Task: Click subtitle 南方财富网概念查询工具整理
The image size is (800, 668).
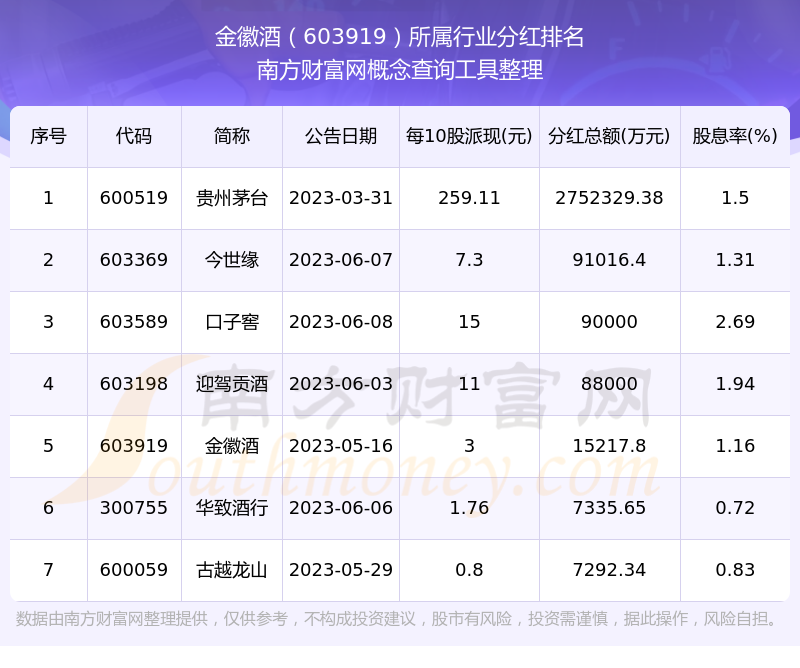Action: coord(399,70)
